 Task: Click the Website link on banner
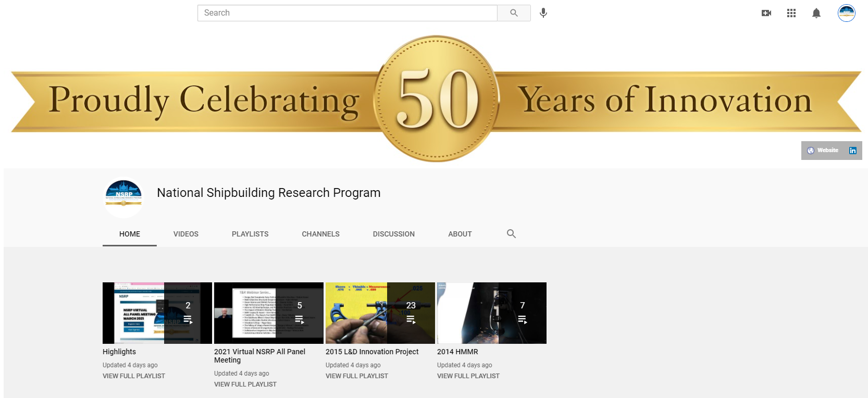(827, 150)
